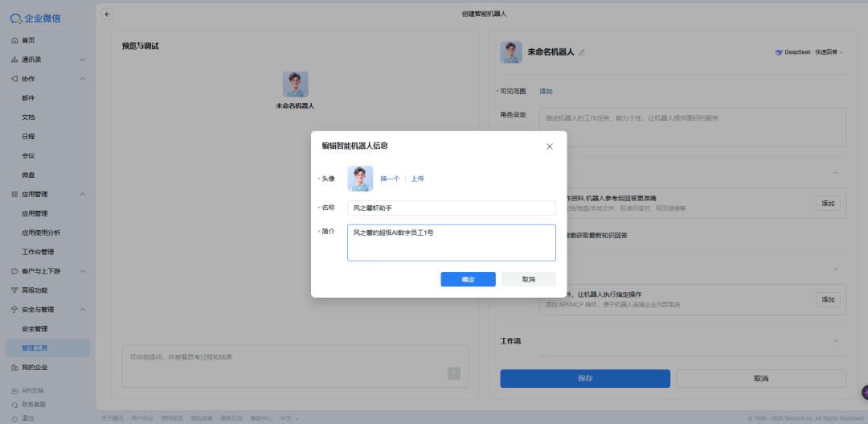Click the 名称 input field
This screenshot has width=868, height=424.
click(x=452, y=208)
